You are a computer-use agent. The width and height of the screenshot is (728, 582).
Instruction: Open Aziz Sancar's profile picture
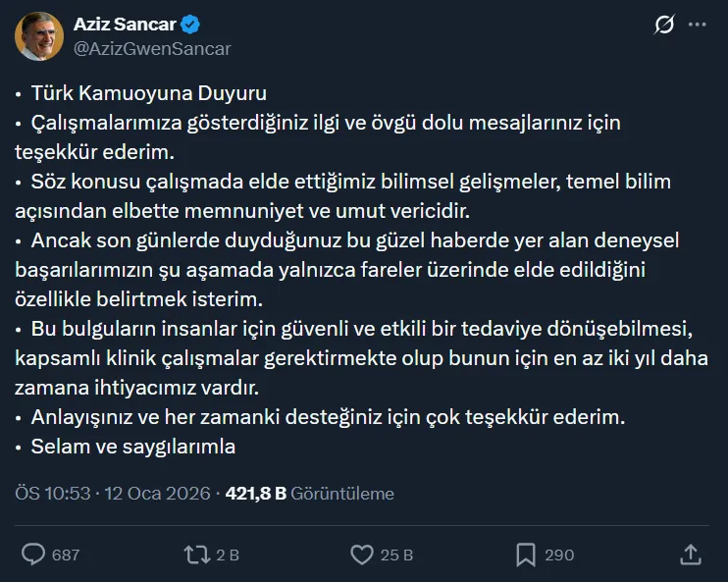tap(38, 35)
